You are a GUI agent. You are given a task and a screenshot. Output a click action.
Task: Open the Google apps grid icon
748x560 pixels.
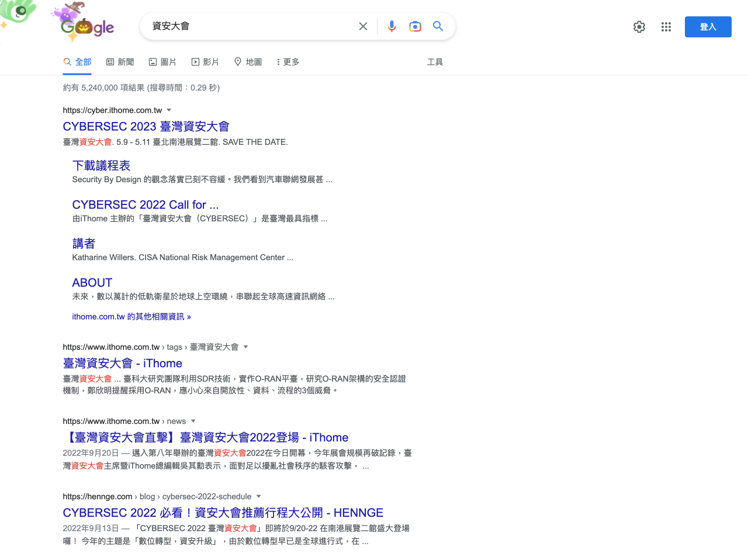(x=666, y=27)
